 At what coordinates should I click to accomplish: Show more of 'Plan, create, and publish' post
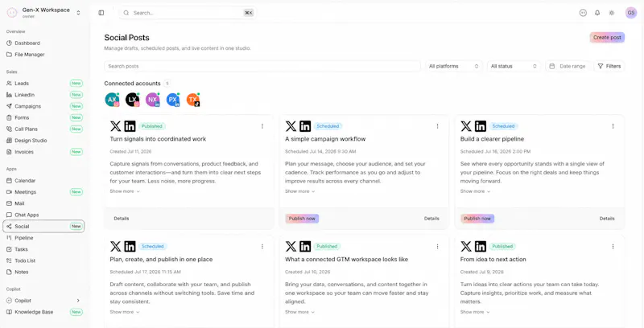(125, 312)
